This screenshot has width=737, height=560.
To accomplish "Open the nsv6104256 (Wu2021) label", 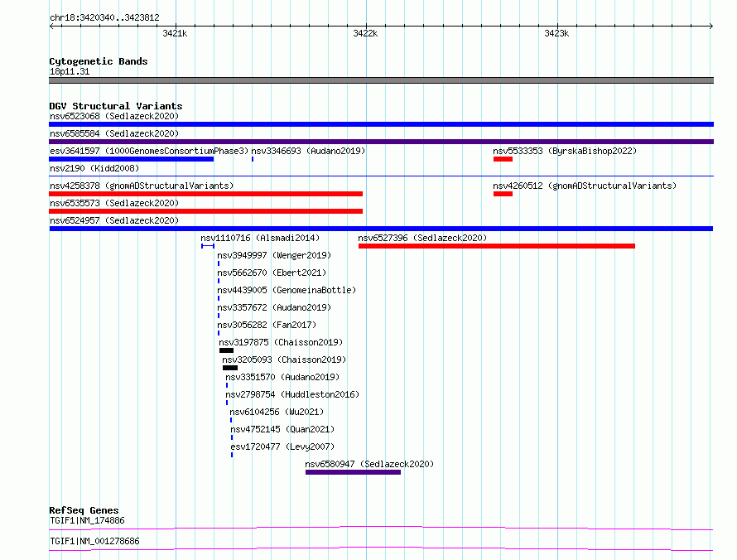I will click(x=277, y=412).
